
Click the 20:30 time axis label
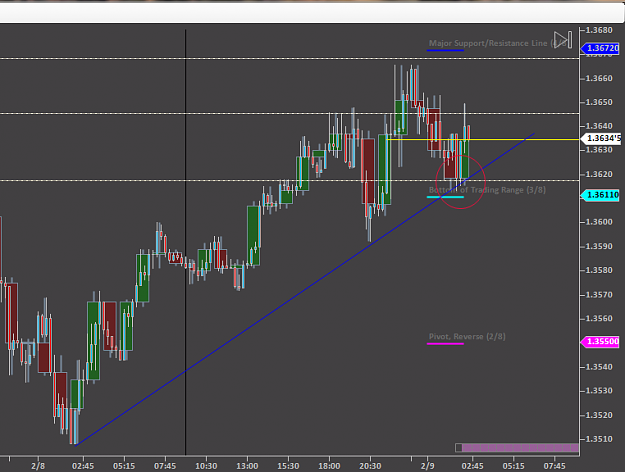(370, 466)
